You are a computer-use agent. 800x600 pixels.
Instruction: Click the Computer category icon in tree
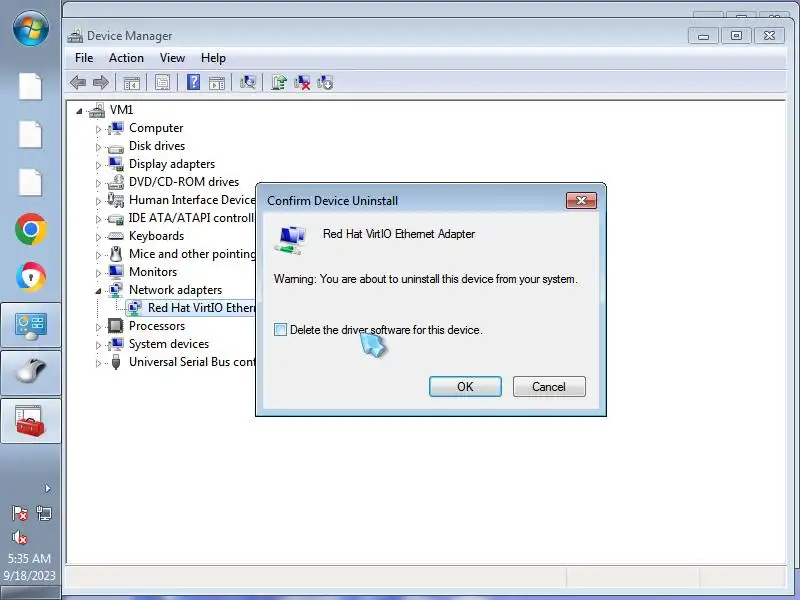click(x=116, y=128)
